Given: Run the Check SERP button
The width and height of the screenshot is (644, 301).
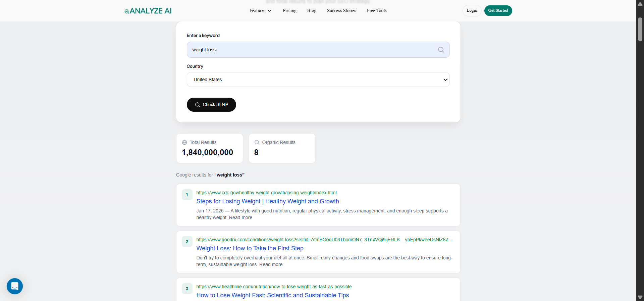Looking at the screenshot, I should 211,105.
